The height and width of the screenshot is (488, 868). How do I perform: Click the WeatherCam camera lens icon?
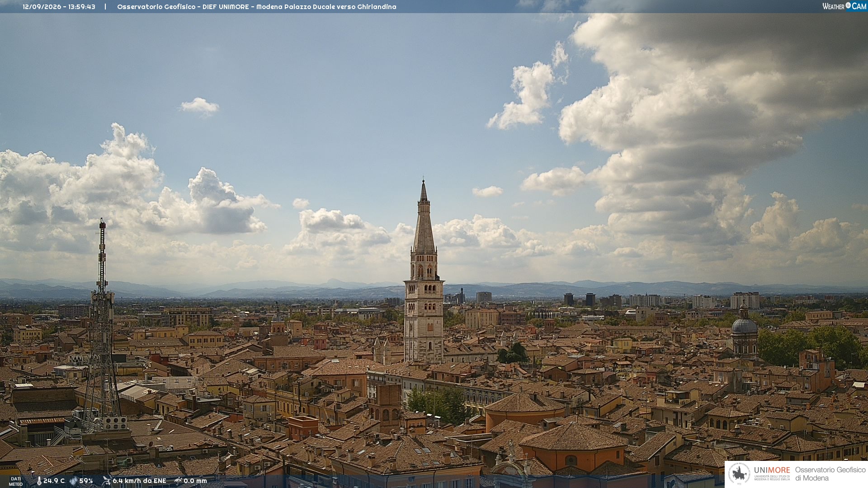coord(848,5)
